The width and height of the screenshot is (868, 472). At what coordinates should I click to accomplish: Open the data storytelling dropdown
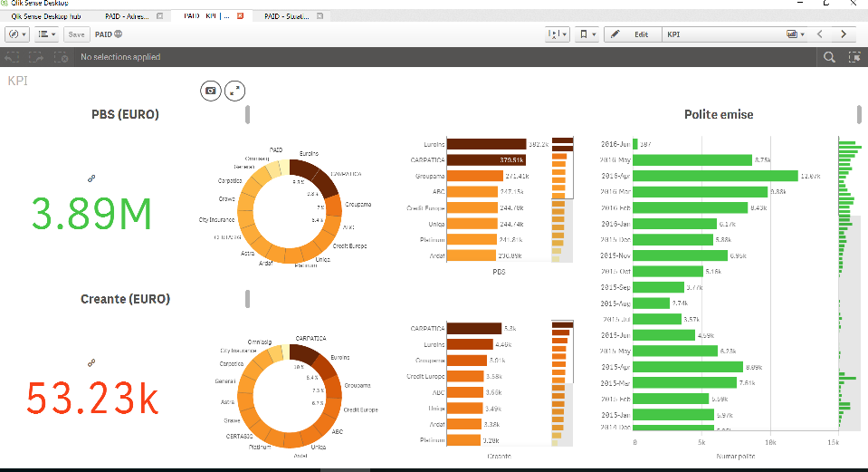[557, 34]
